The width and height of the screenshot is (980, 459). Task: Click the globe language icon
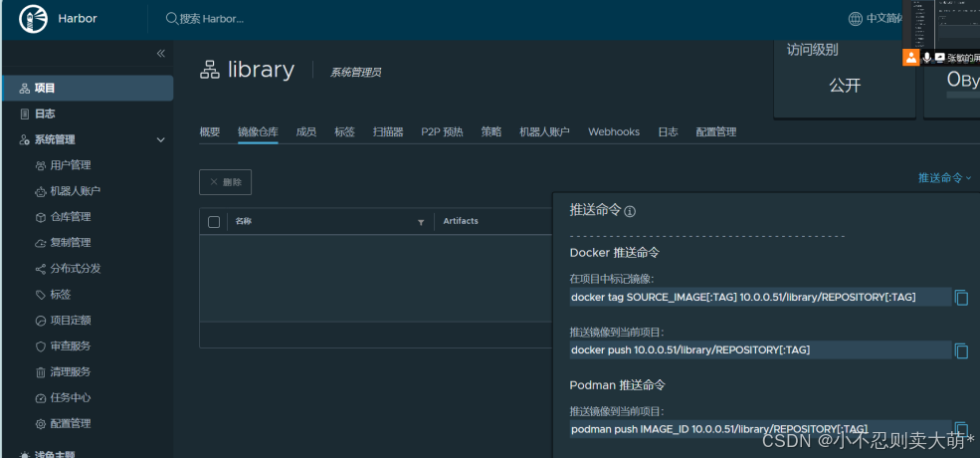coord(855,19)
